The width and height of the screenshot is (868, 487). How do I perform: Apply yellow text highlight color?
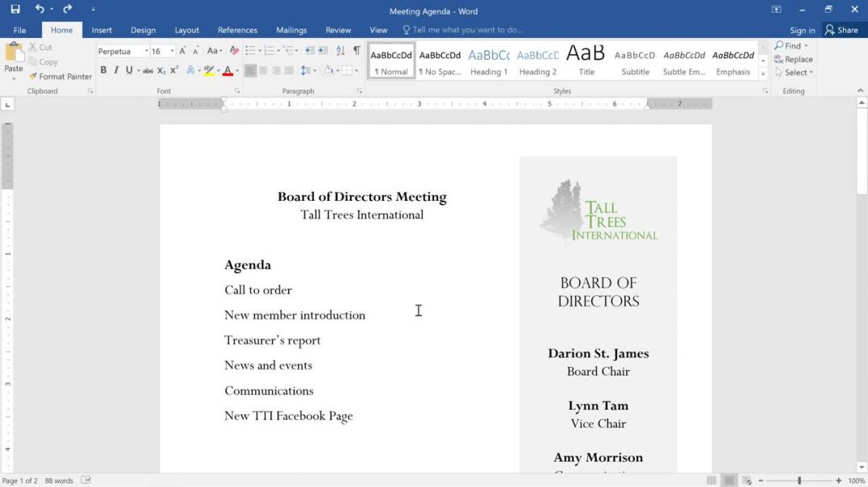click(x=208, y=70)
